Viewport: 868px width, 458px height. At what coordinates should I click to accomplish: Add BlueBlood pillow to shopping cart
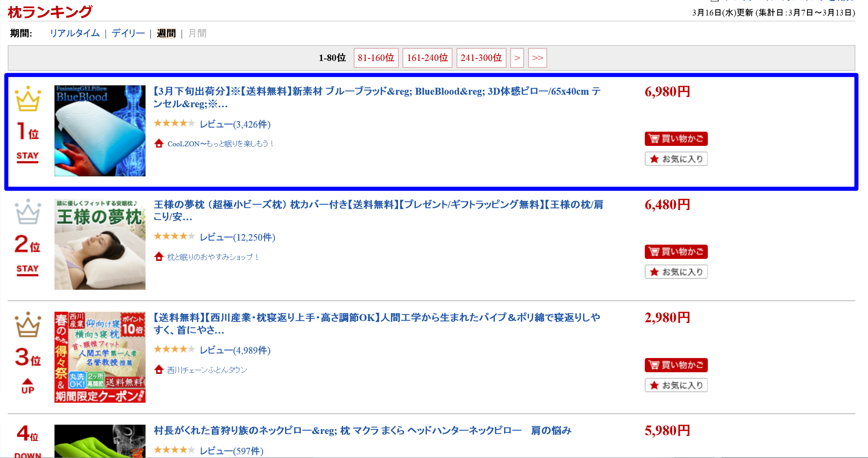[676, 139]
